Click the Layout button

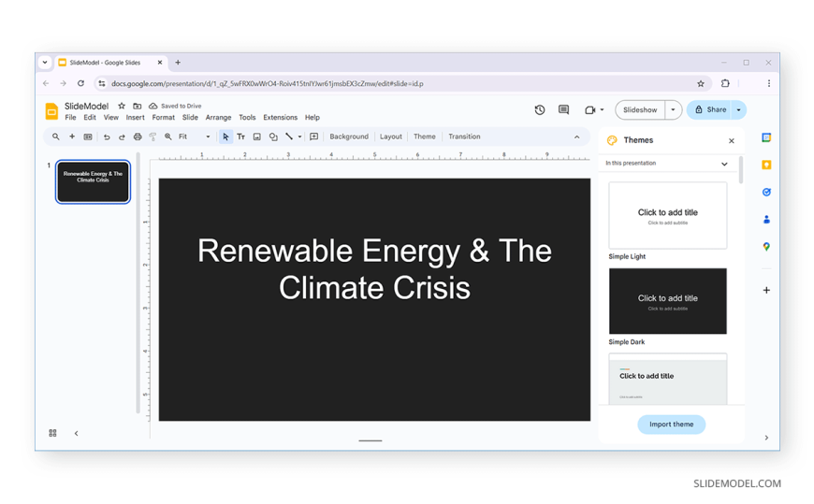tap(391, 137)
